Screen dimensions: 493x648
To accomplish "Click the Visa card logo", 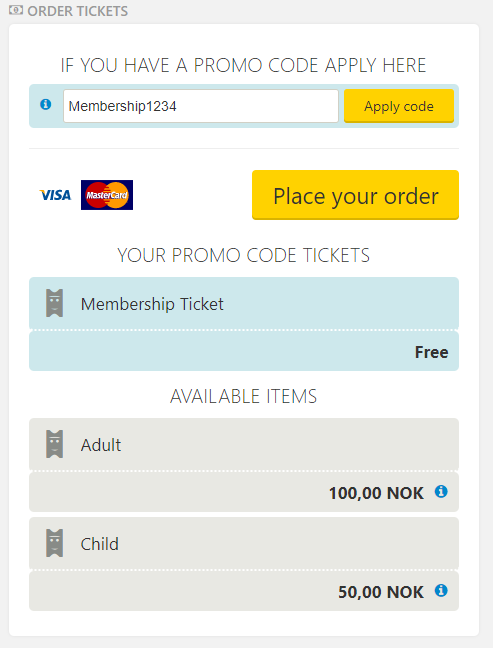I will (55, 195).
